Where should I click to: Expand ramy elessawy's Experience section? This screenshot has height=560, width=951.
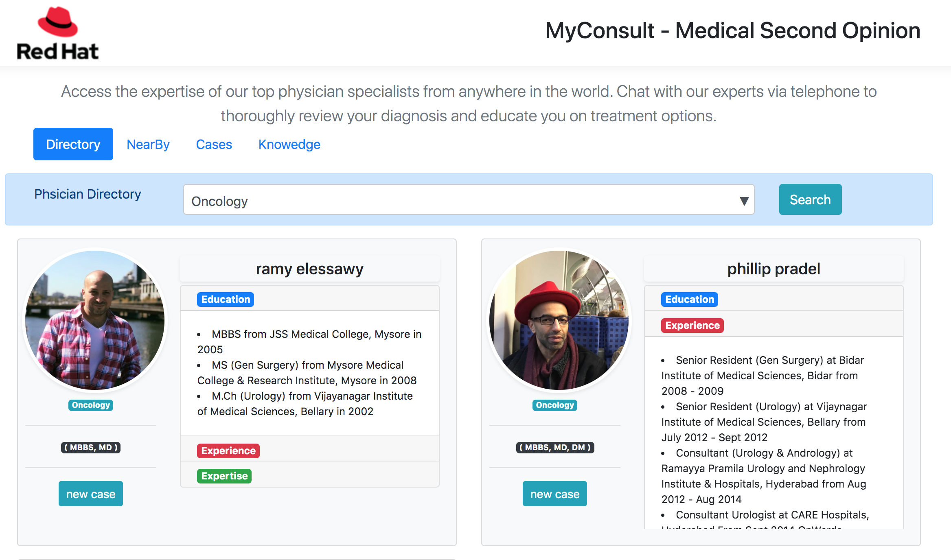[x=228, y=451]
